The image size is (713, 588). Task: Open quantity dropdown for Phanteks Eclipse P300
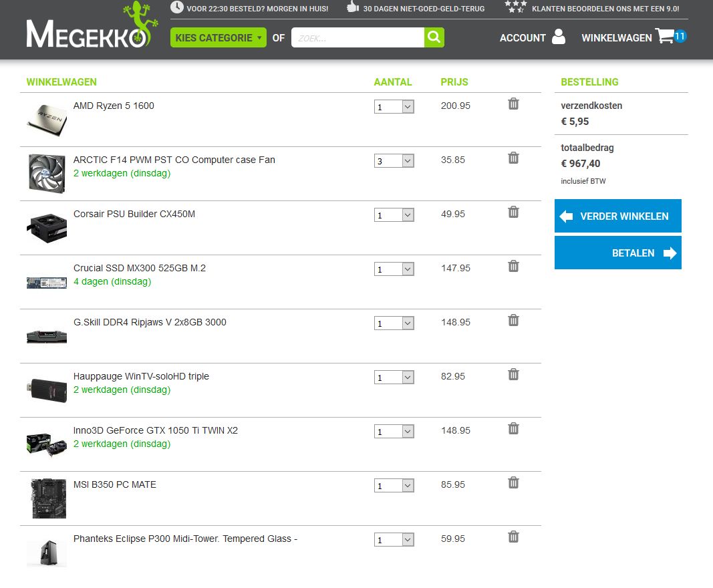(394, 540)
